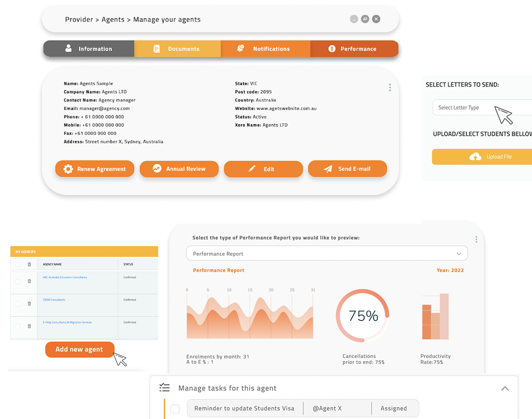Click the three-dot menu in agent info card
The height and width of the screenshot is (419, 532).
click(x=390, y=87)
